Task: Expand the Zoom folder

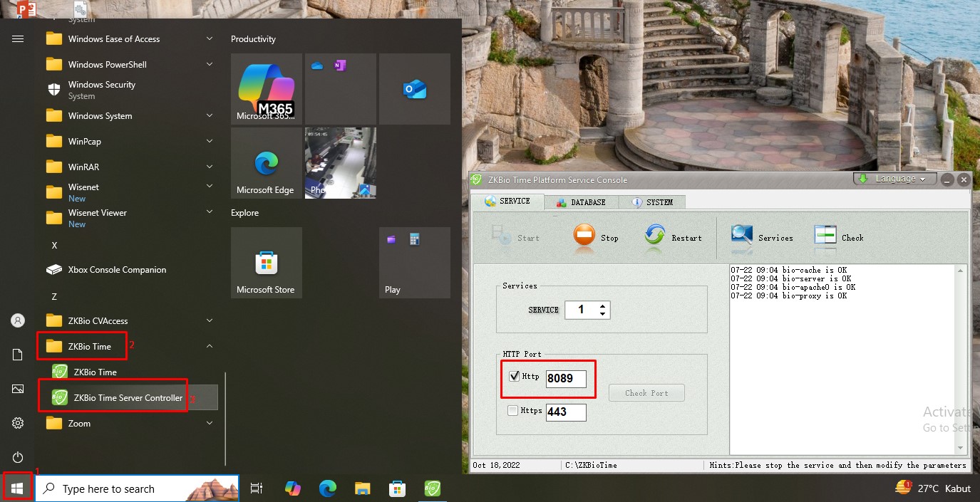Action: point(210,423)
